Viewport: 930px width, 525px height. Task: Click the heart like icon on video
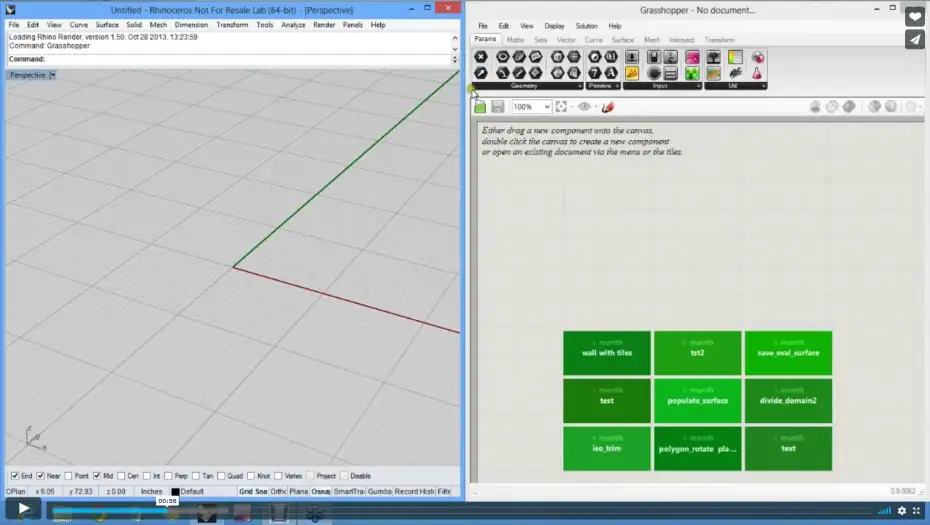pyautogui.click(x=915, y=17)
